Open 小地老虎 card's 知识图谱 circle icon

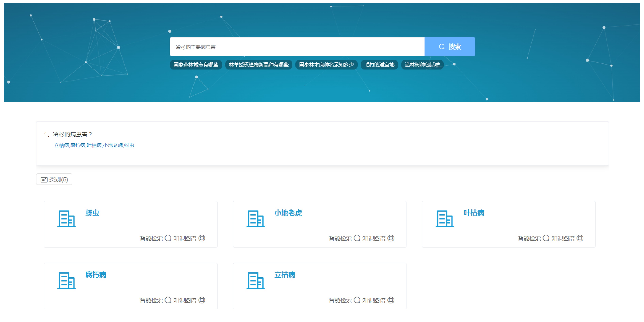(x=391, y=238)
